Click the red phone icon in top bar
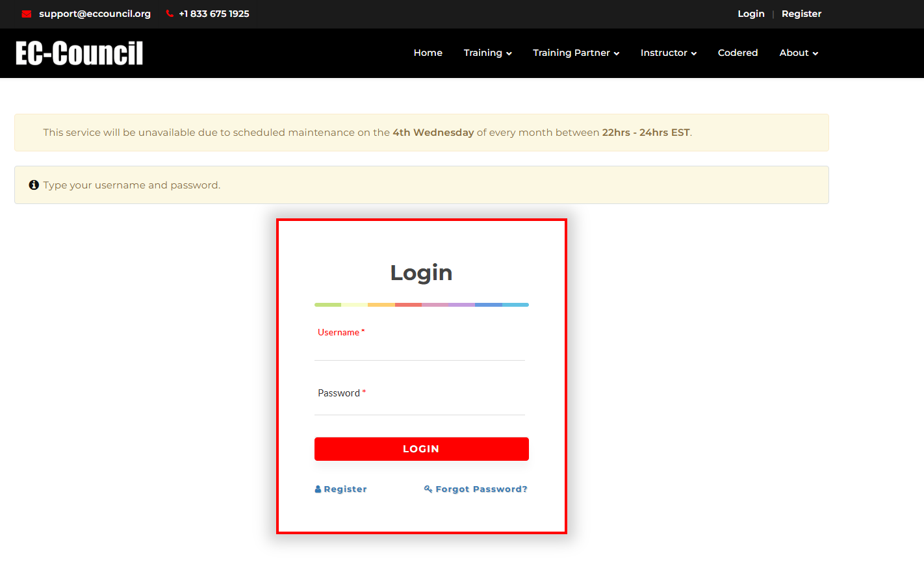 [170, 14]
